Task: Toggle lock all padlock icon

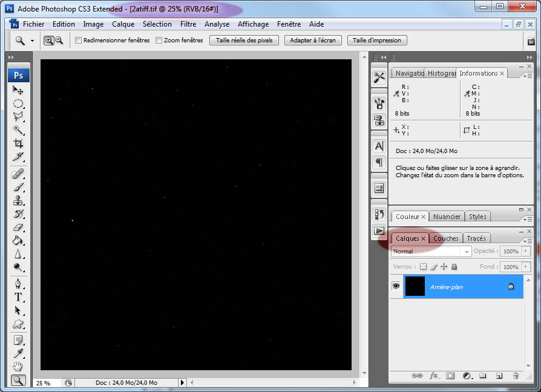Action: [454, 267]
